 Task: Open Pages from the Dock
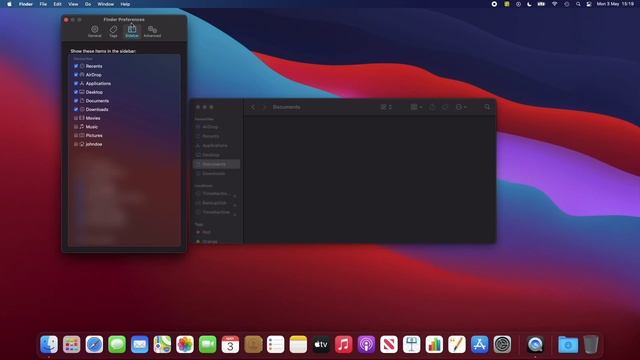457,344
